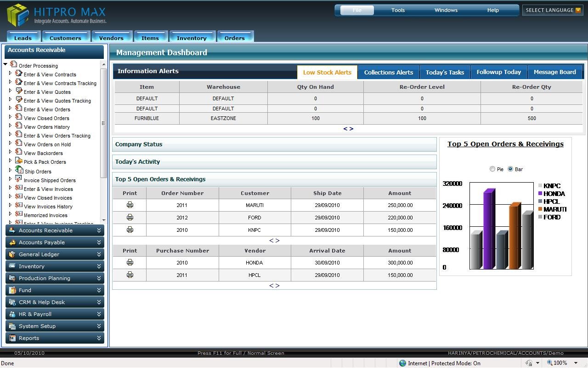This screenshot has width=588, height=368.
Task: Open the Tools menu
Action: (x=398, y=10)
